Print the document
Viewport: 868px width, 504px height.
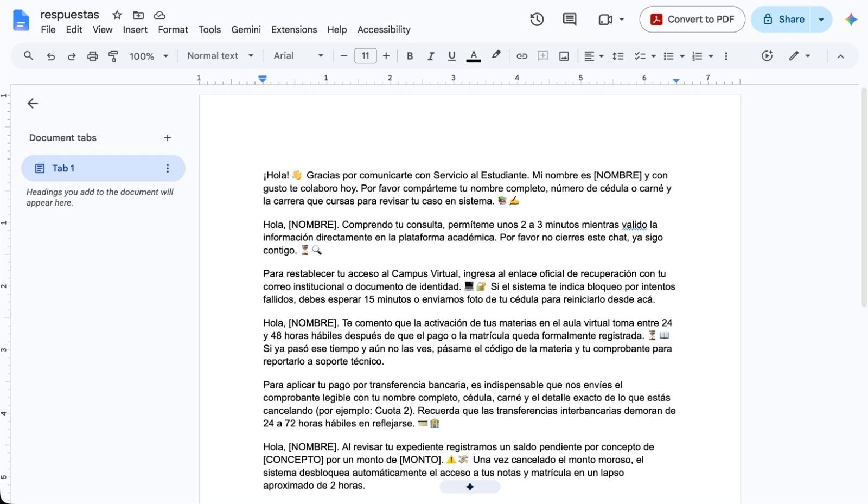(x=93, y=56)
